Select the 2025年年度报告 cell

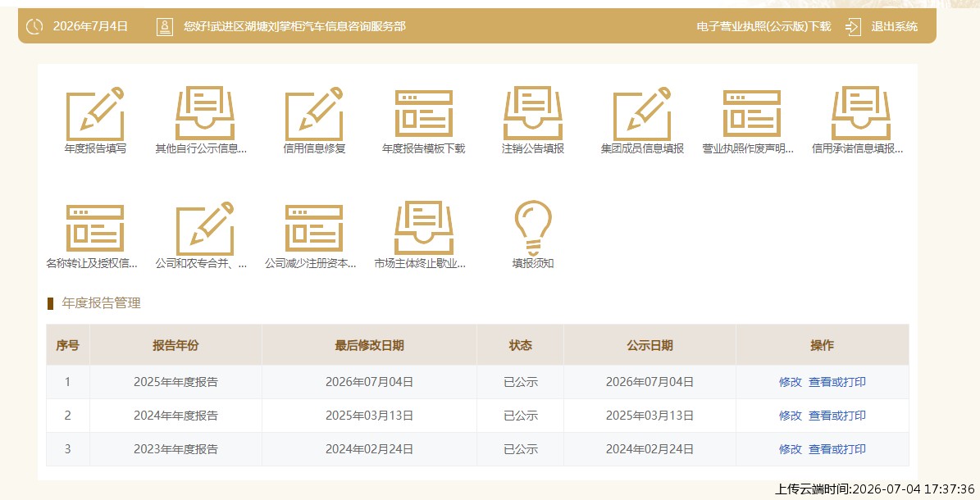pos(175,382)
